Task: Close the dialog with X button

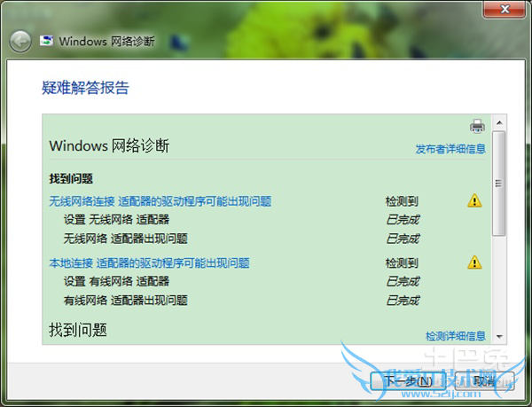Action: click(505, 9)
